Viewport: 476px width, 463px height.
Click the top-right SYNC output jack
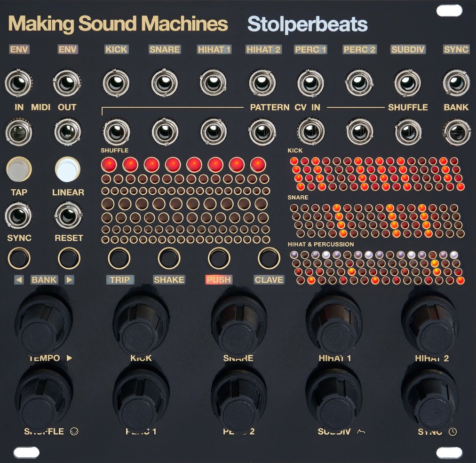pyautogui.click(x=456, y=83)
